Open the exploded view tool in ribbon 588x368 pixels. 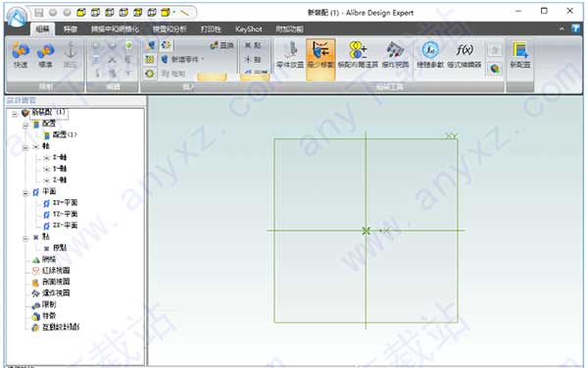[395, 55]
